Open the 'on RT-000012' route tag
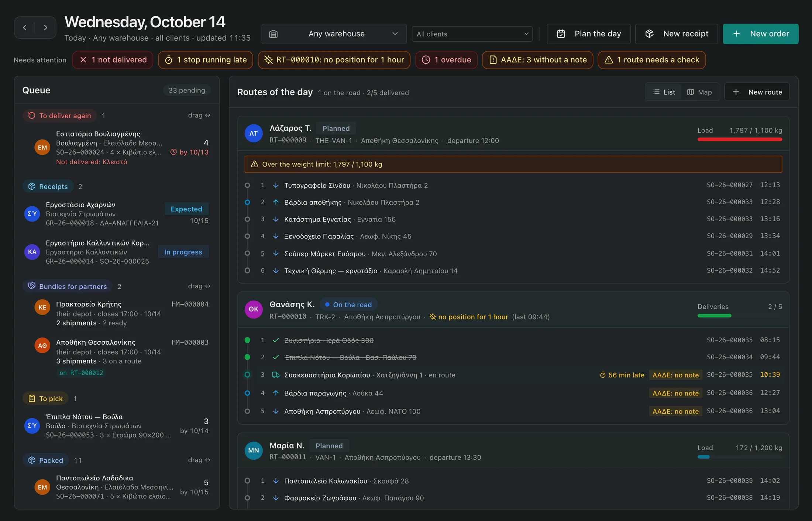Screen dimensions: 812x521 [81, 373]
